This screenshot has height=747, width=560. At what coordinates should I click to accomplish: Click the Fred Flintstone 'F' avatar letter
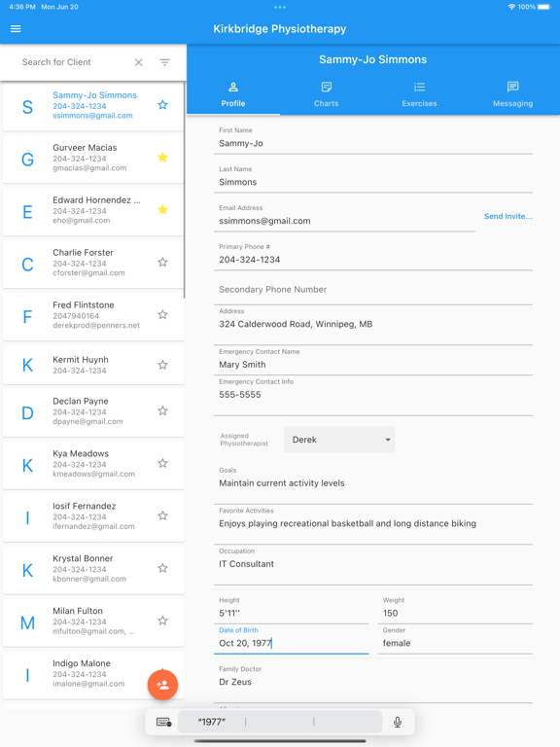pos(27,316)
